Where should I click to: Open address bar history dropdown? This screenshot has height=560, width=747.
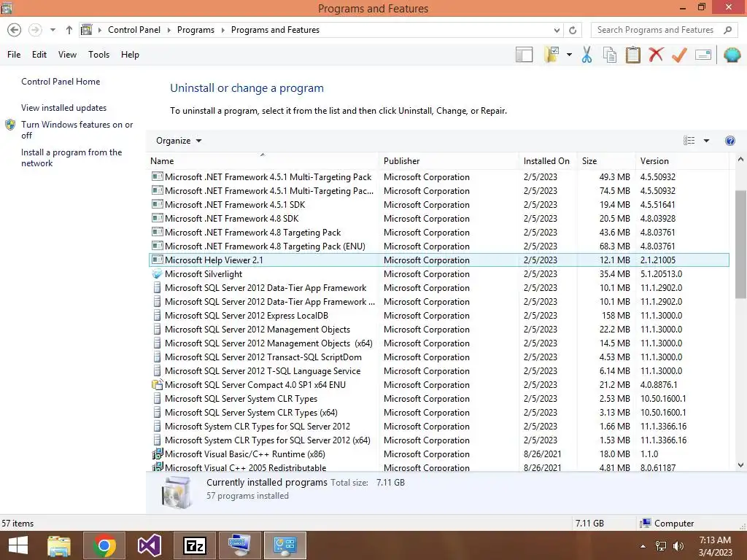(557, 30)
